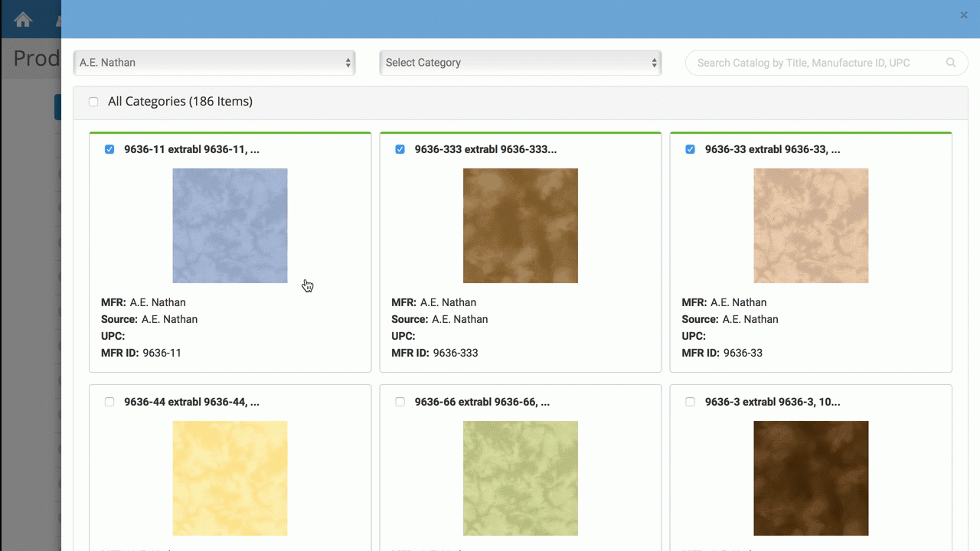
Task: Close the catalog dialog with X
Action: pos(964,15)
